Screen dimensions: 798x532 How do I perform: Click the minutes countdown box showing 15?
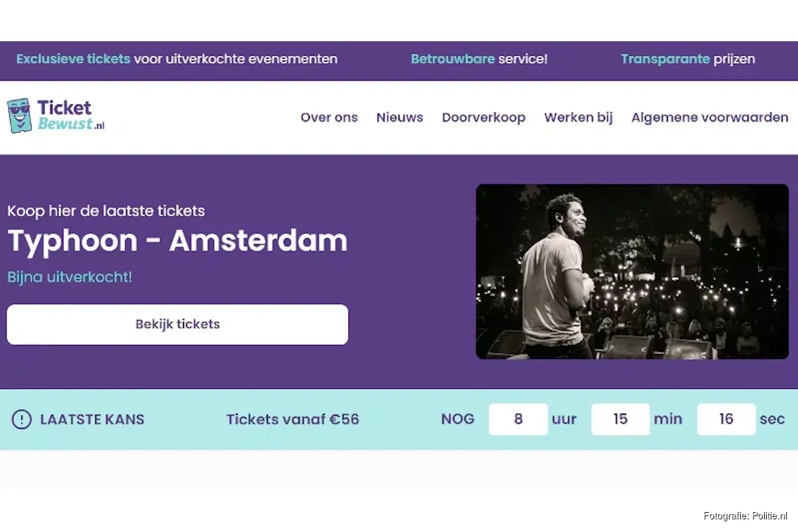[620, 420]
